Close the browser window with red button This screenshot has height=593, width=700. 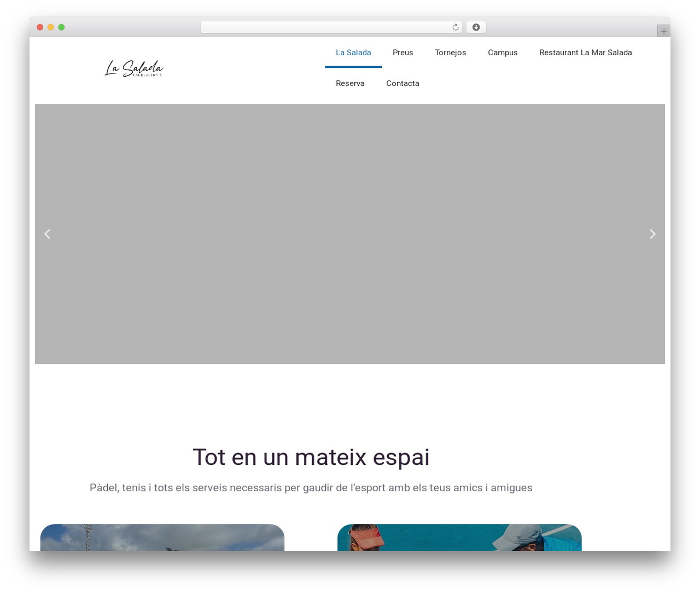pos(40,27)
